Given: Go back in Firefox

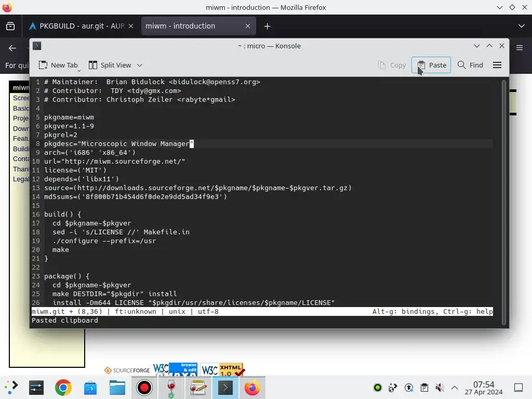Looking at the screenshot, I should point(12,48).
